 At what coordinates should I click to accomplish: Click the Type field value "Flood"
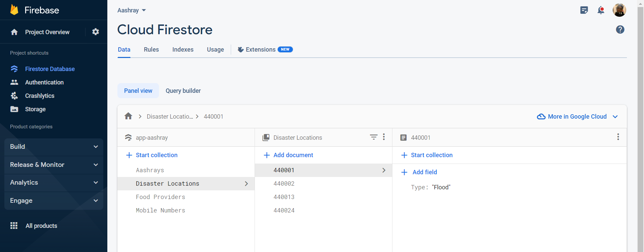(x=441, y=187)
